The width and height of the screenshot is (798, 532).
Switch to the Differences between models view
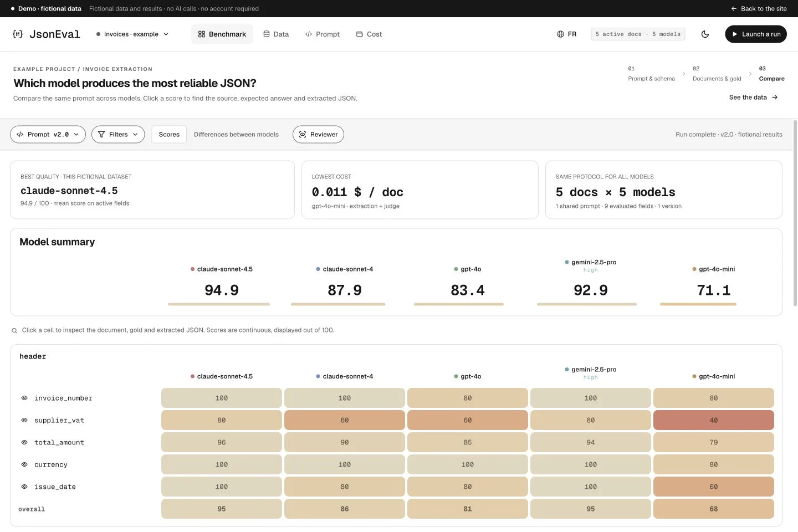236,135
